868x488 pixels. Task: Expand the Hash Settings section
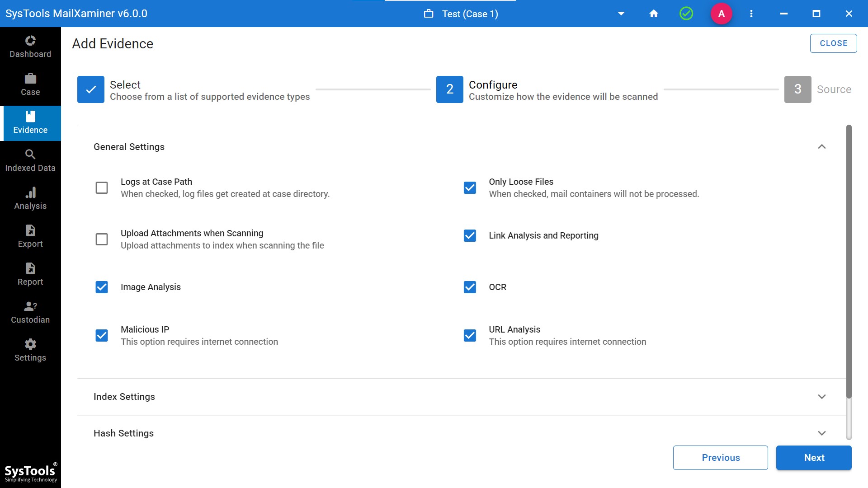coord(821,433)
